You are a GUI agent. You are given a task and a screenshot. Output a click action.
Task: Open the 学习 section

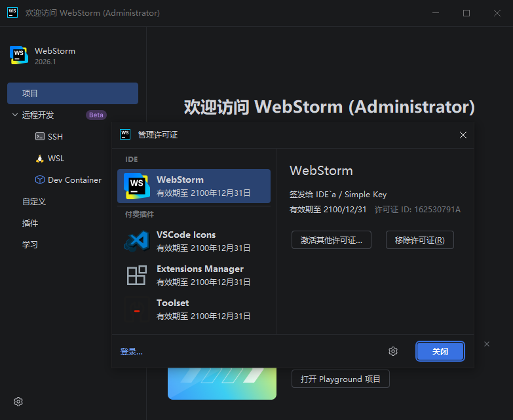pos(30,244)
